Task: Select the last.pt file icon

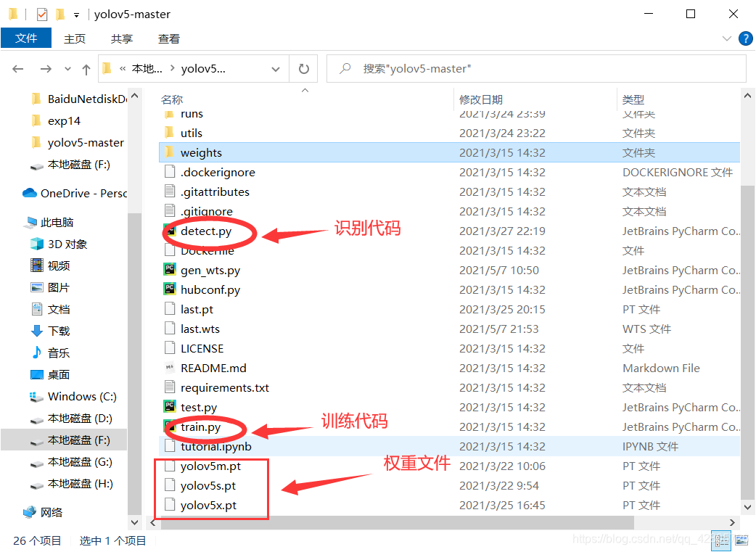Action: point(170,309)
